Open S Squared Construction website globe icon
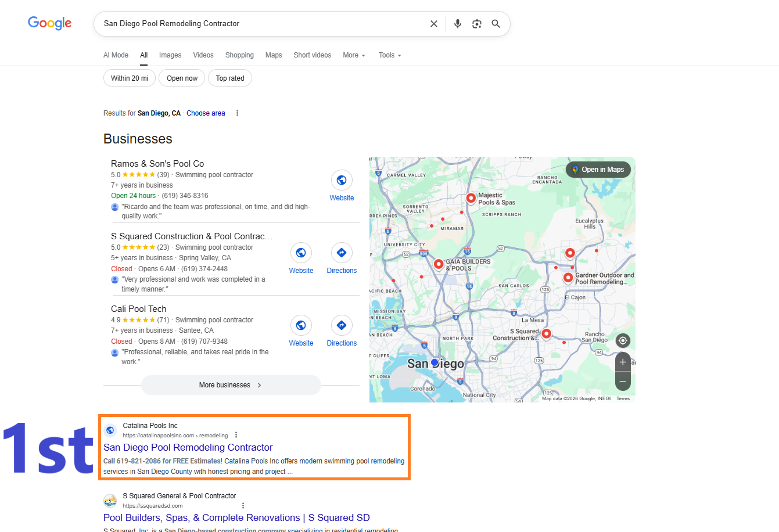This screenshot has height=532, width=779. point(301,253)
